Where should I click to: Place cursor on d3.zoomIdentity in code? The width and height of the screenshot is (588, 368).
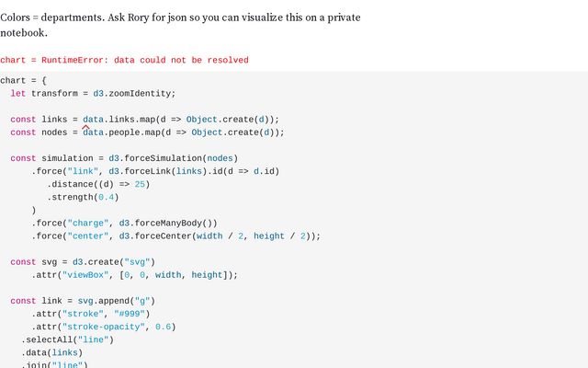(x=134, y=93)
